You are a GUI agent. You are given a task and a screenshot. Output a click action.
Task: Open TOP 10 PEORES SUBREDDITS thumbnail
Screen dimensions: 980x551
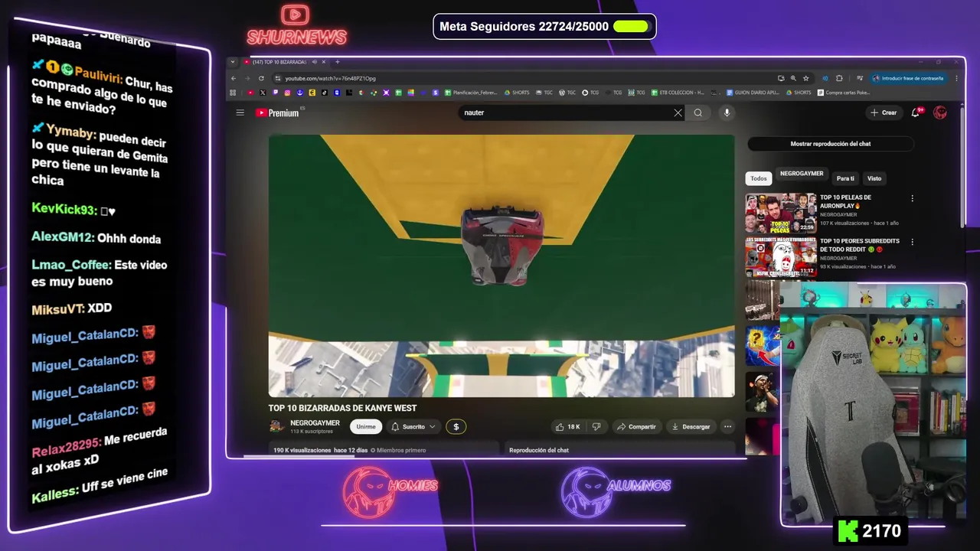[781, 257]
